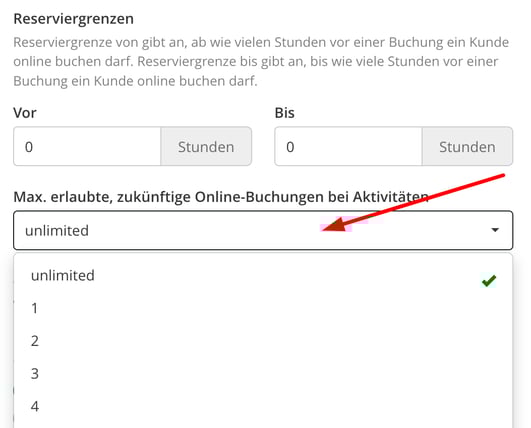Image resolution: width=531 pixels, height=428 pixels.
Task: Click the description line ending online buchen darf
Action: pyautogui.click(x=135, y=81)
